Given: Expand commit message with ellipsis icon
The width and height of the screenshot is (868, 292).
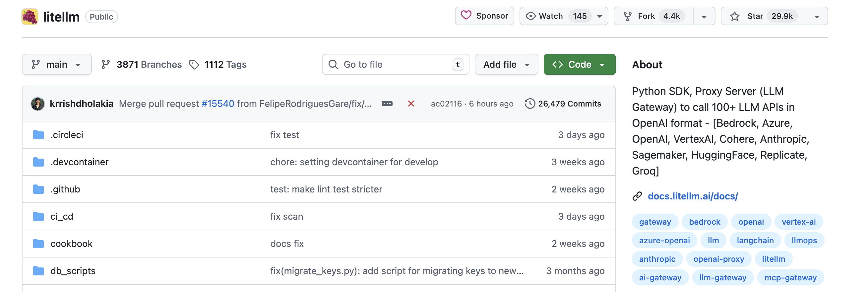Looking at the screenshot, I should coord(387,104).
